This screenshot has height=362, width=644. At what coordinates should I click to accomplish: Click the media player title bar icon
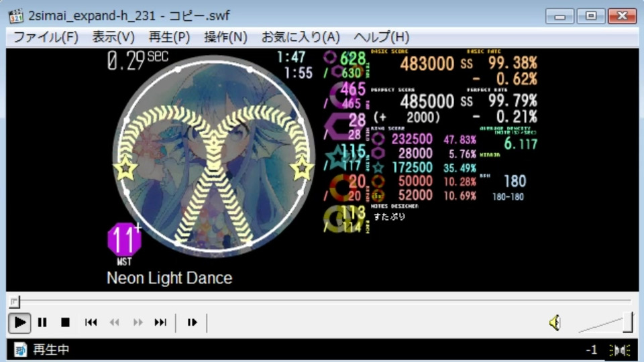[x=16, y=16]
